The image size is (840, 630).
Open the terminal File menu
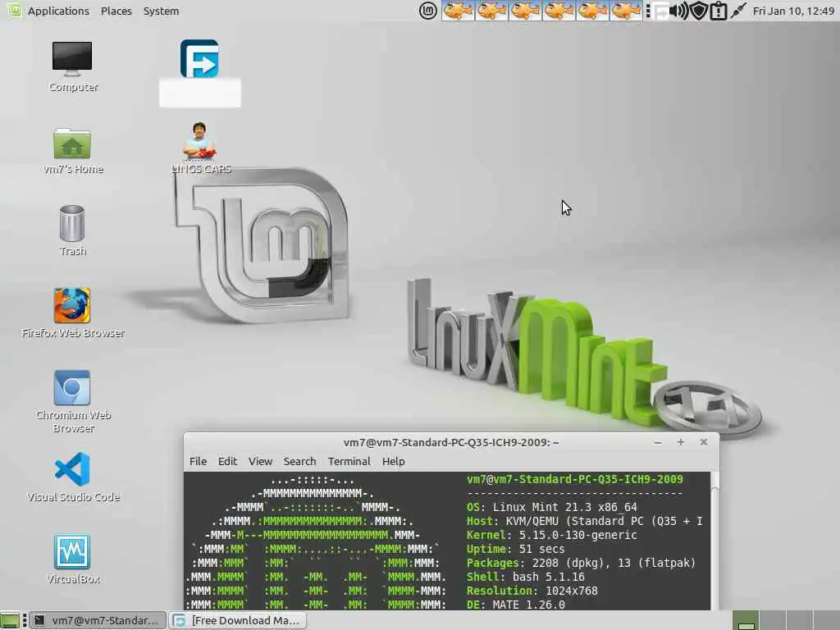point(199,461)
